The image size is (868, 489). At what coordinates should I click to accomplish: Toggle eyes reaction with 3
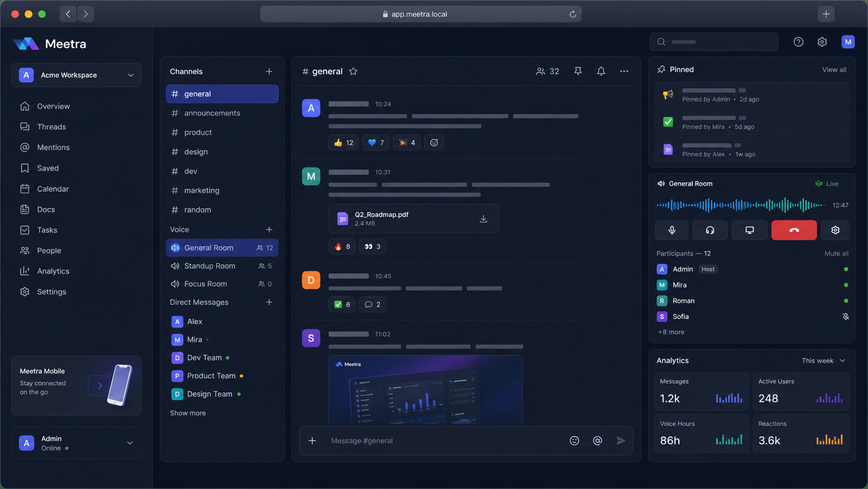(372, 246)
